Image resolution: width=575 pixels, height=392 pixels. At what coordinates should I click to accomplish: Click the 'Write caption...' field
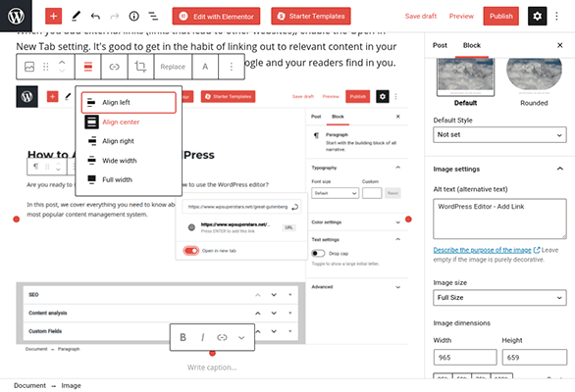(x=212, y=367)
